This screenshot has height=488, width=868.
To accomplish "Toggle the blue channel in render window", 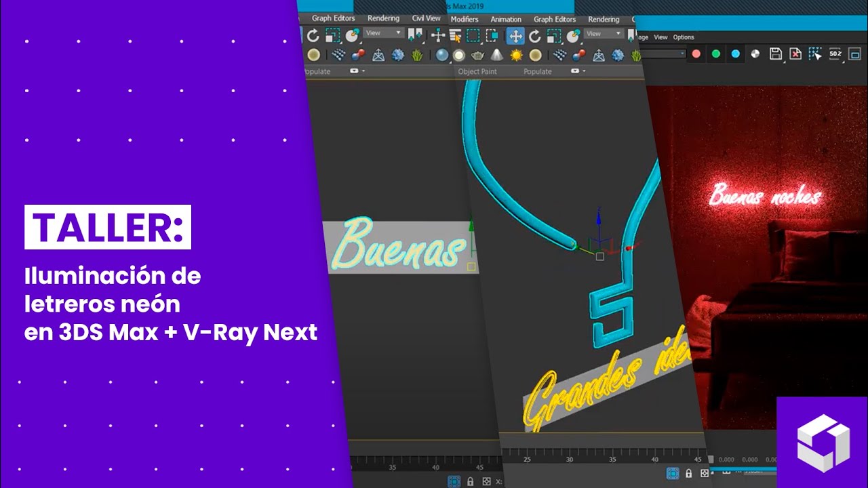I will [736, 54].
